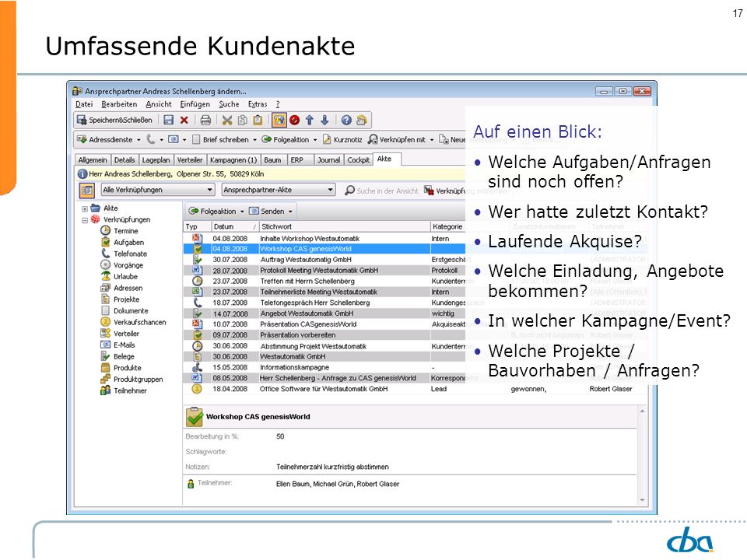Viewport: 747px width, 560px height.
Task: Open the Einfügen menu
Action: click(195, 104)
